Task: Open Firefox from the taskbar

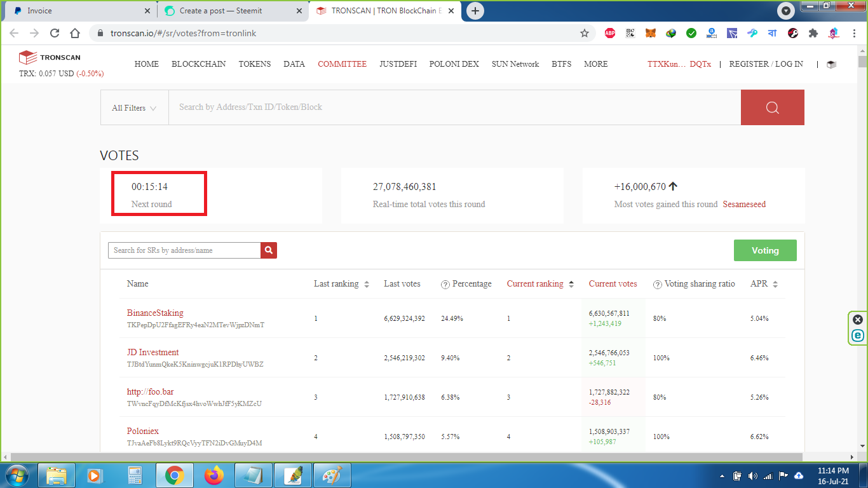Action: [214, 475]
